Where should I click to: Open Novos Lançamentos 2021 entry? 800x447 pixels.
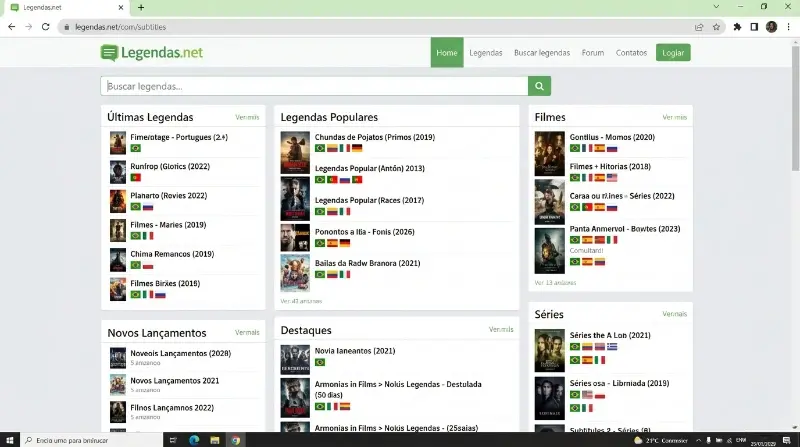click(174, 381)
